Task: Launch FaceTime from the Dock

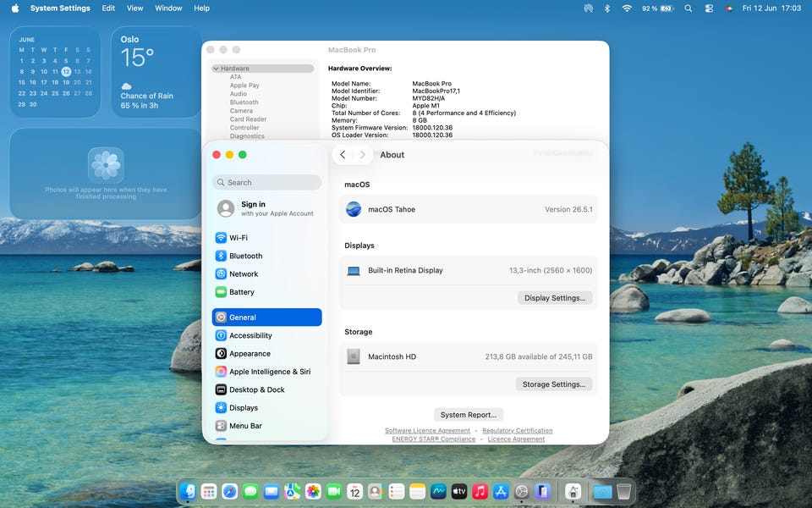Action: pos(334,491)
